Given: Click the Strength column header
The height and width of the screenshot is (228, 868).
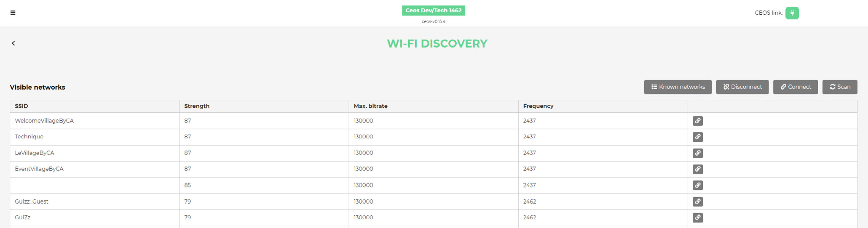Looking at the screenshot, I should tap(197, 106).
